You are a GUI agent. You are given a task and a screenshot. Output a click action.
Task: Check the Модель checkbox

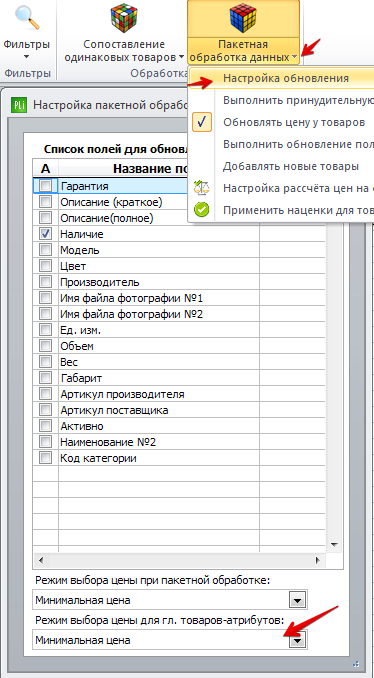[45, 250]
